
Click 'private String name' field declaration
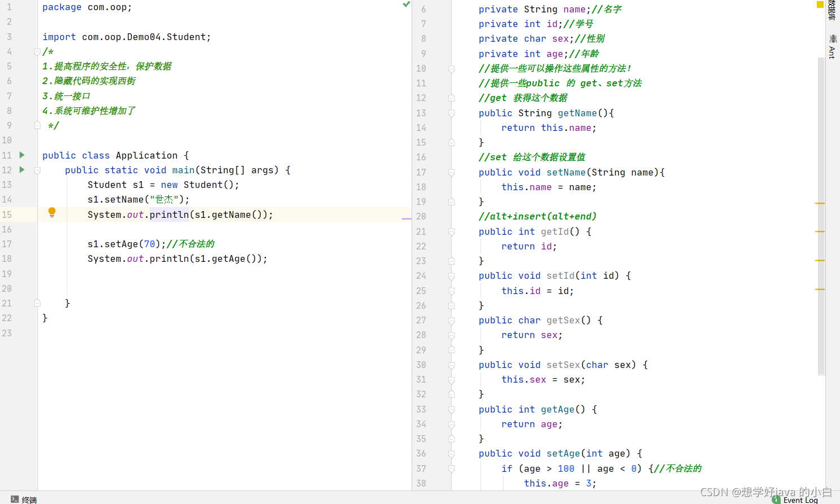(534, 10)
